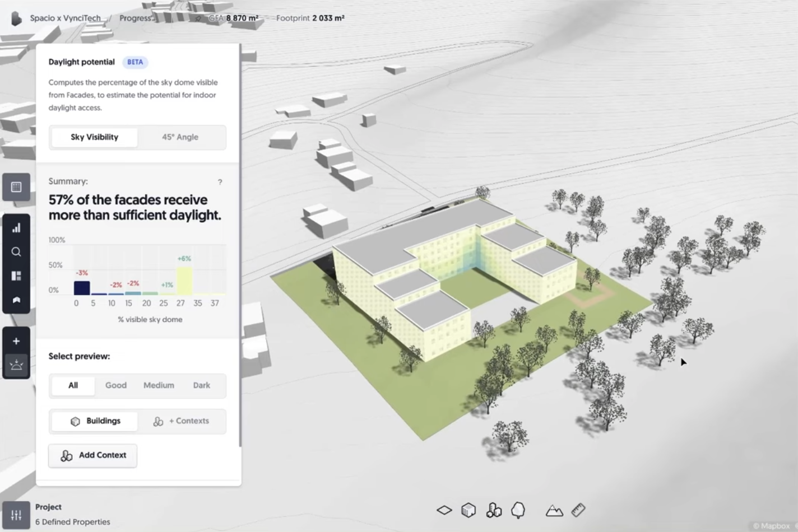Select the site plot tool in bottom toolbar
This screenshot has width=798, height=532.
point(444,510)
